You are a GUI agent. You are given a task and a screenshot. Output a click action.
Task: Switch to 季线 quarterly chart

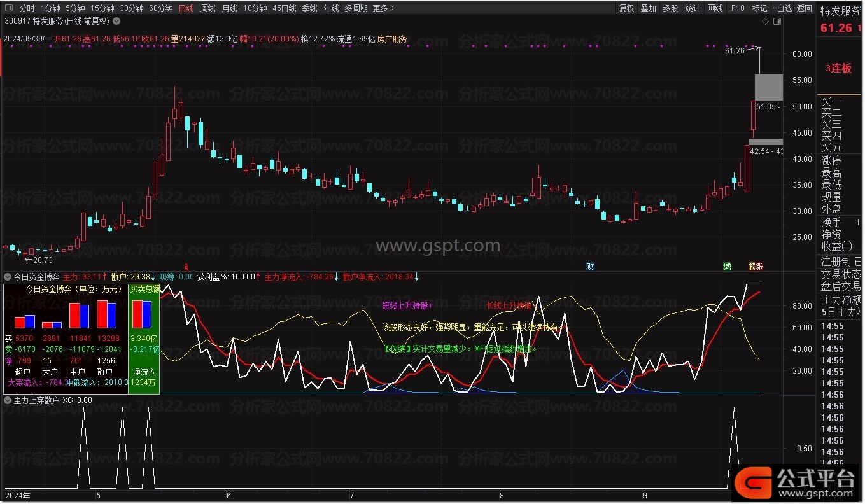coord(309,8)
